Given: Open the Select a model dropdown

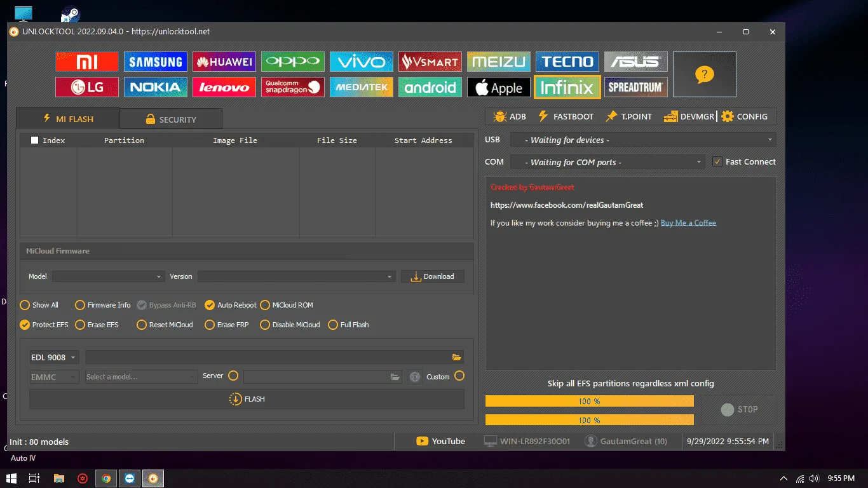Looking at the screenshot, I should click(x=142, y=377).
